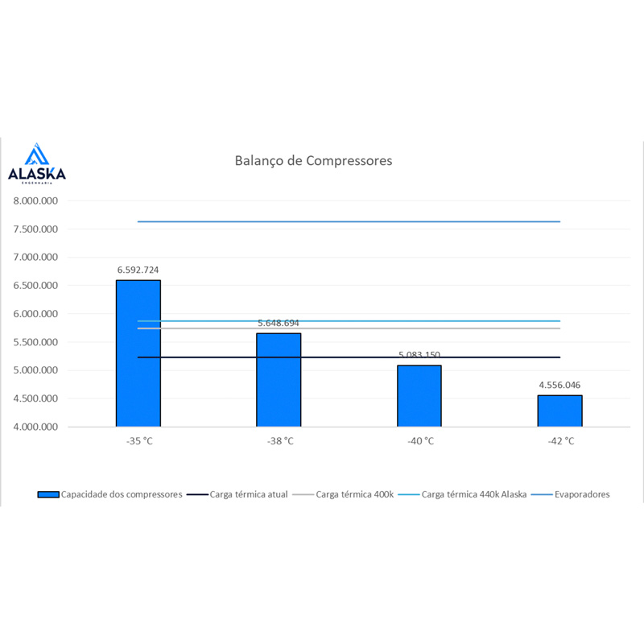Click the legend entry Evaporadores
The height and width of the screenshot is (644, 644).
571,494
